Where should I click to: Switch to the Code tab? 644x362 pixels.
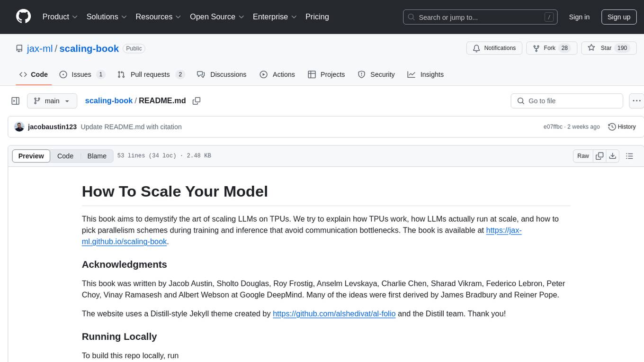click(x=34, y=74)
